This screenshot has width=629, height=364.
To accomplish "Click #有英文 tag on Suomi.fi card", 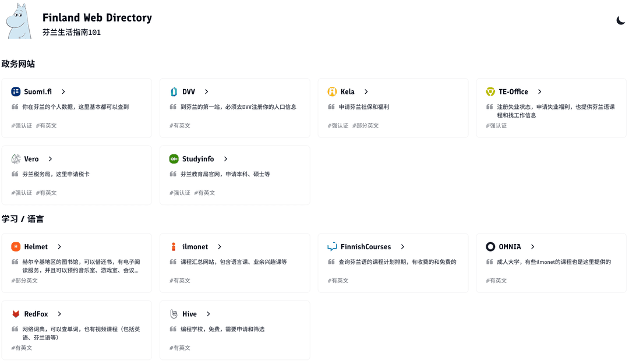I will (x=47, y=126).
